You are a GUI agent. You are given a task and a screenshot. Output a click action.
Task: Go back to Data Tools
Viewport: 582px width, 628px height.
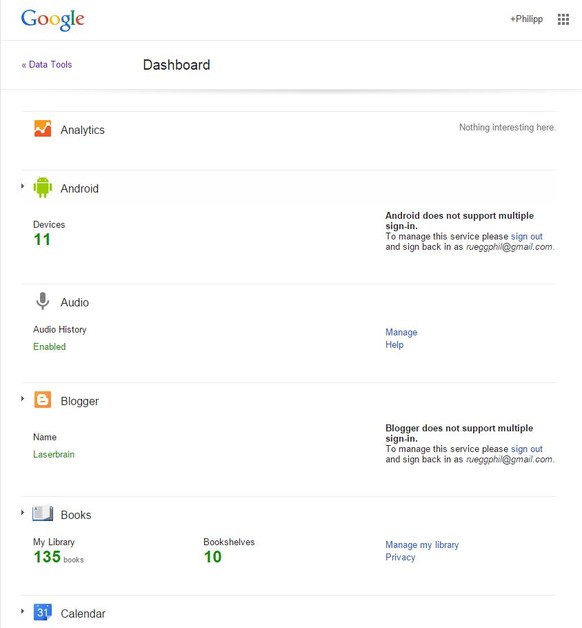[47, 64]
